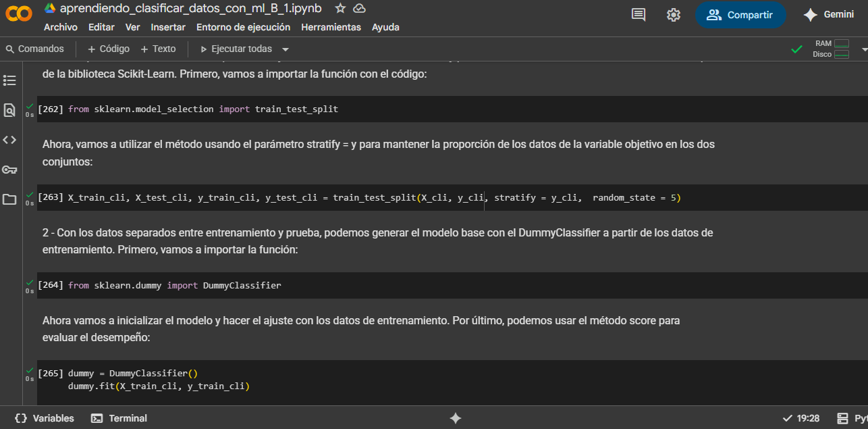Click the run status of cell 262
The width and height of the screenshot is (868, 429).
click(x=30, y=109)
